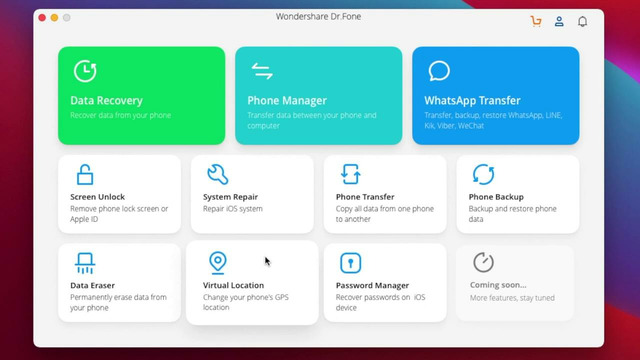This screenshot has width=640, height=360.
Task: Click the Phone Manager transfer arrows icon
Action: [262, 71]
